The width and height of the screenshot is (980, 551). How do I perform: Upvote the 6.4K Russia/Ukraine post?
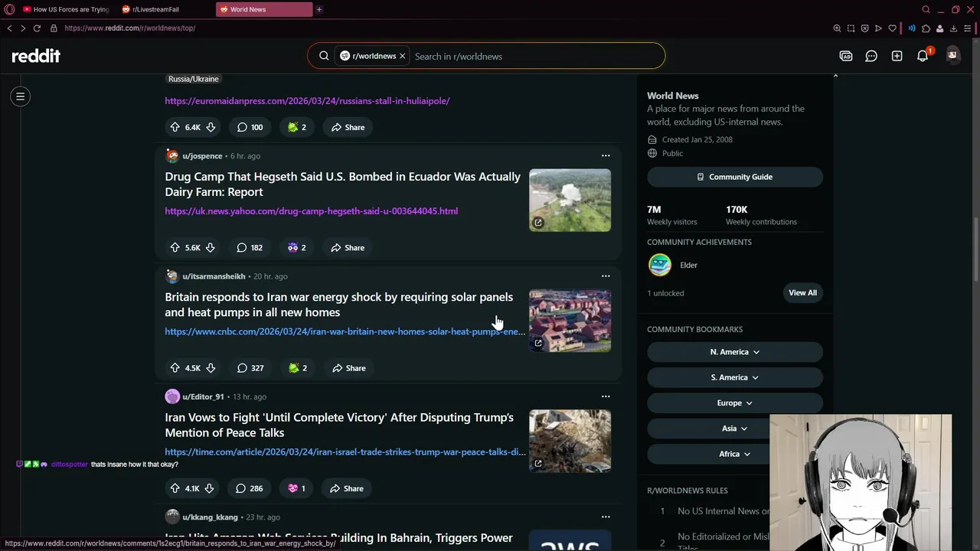[x=175, y=127]
